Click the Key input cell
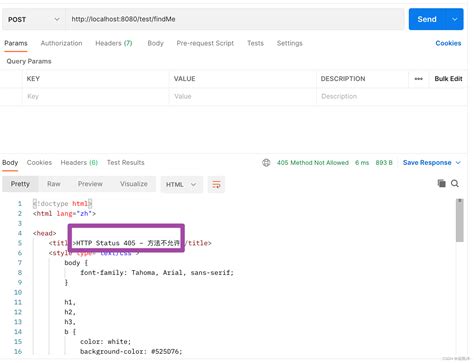The height and width of the screenshot is (363, 474). point(95,96)
